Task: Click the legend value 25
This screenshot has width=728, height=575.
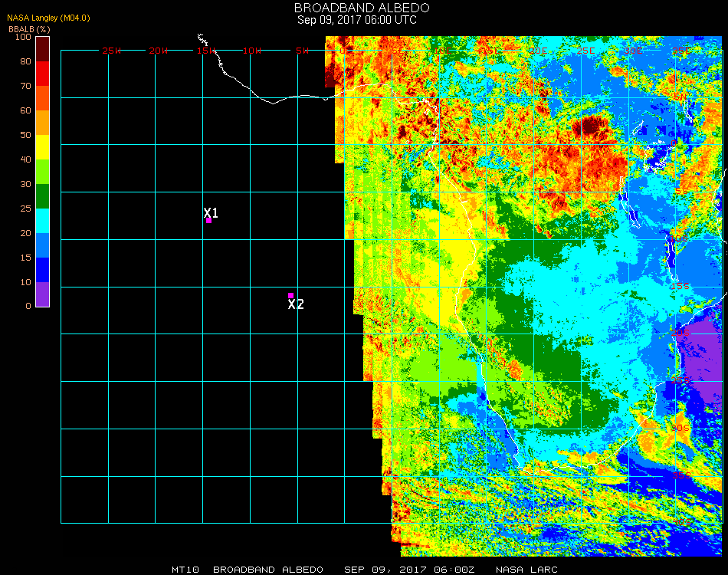Action: click(25, 209)
